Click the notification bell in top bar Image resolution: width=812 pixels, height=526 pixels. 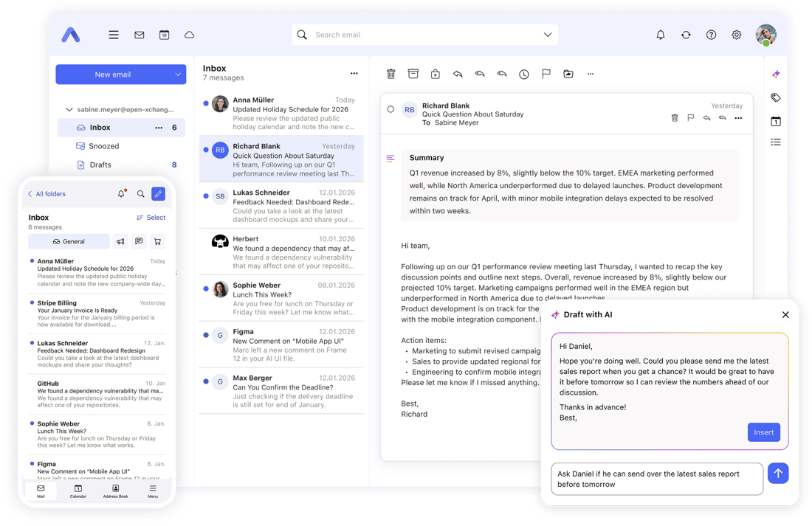coord(661,35)
